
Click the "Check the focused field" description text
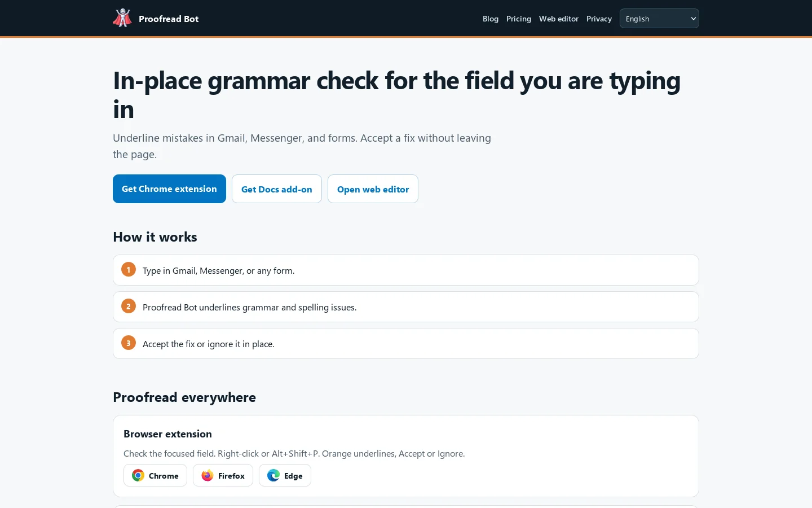point(294,453)
